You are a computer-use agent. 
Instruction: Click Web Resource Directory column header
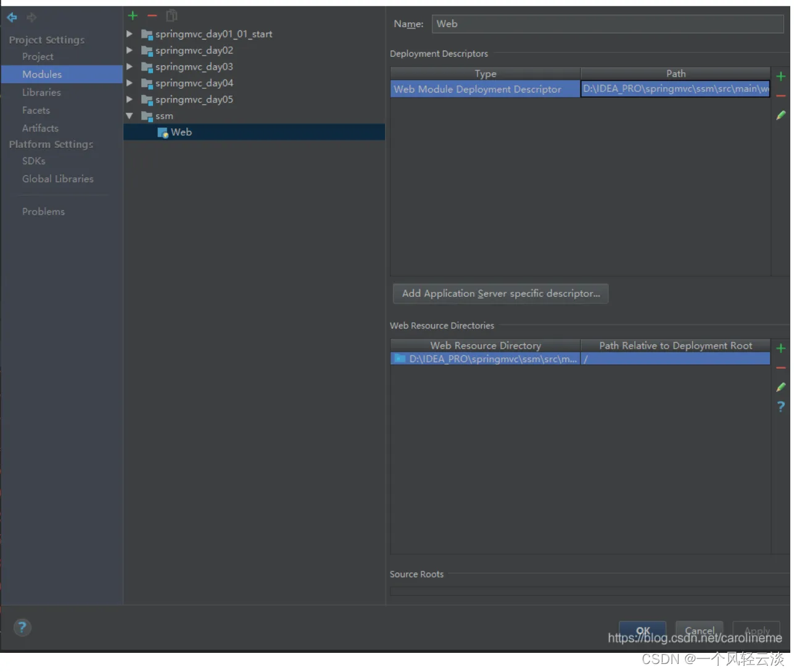[486, 346]
